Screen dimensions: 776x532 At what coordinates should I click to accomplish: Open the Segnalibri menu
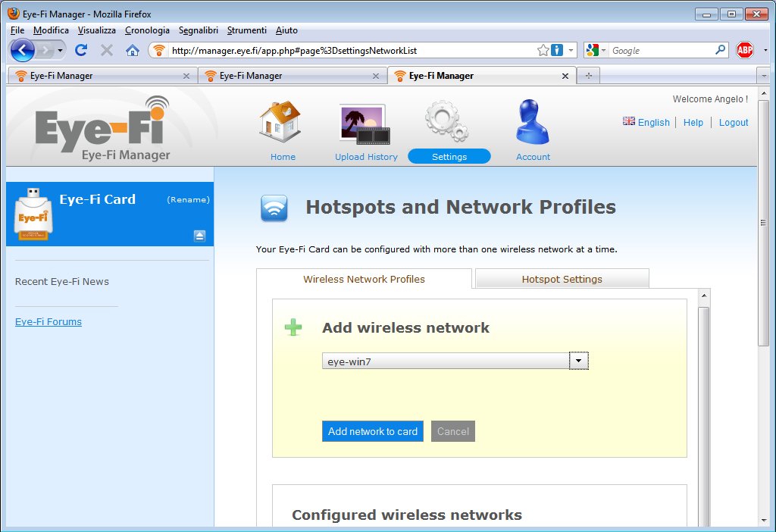tap(198, 30)
